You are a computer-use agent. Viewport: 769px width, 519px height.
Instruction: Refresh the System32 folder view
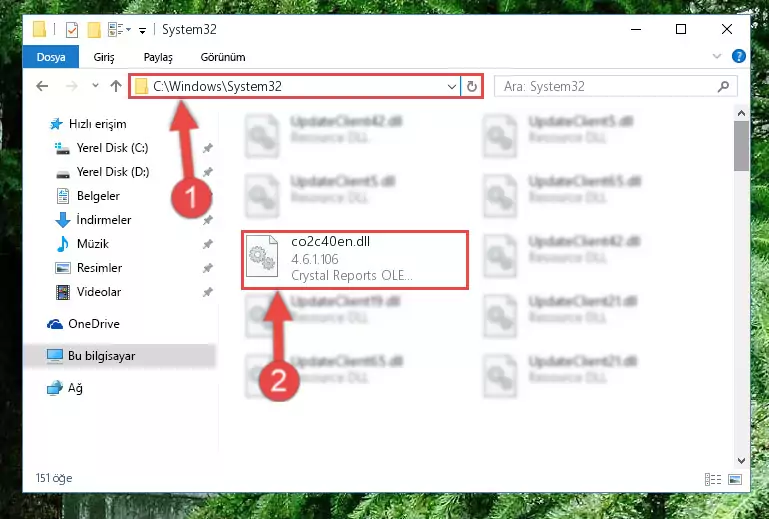(x=472, y=87)
